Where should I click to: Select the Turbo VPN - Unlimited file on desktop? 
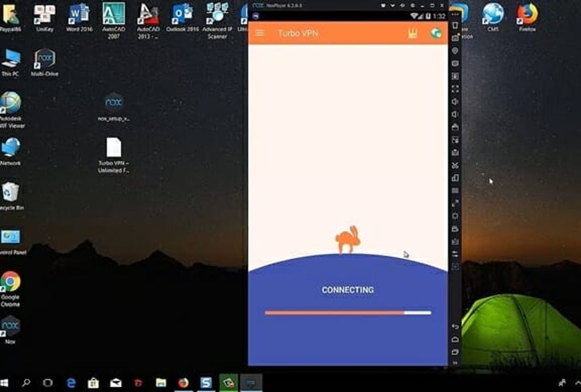coord(113,155)
